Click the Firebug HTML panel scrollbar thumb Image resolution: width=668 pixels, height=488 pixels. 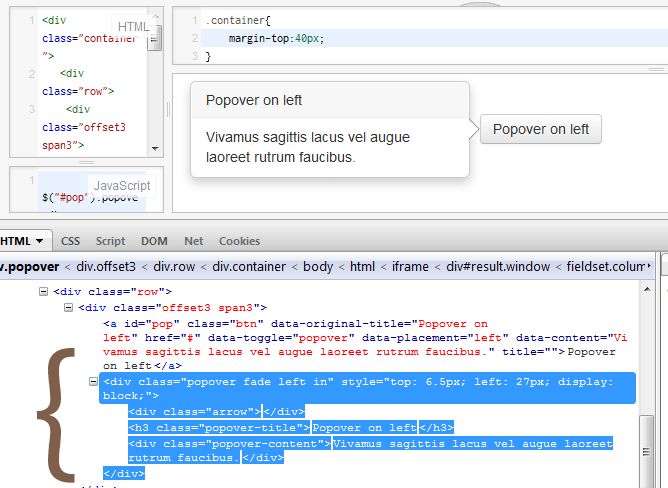[x=647, y=452]
